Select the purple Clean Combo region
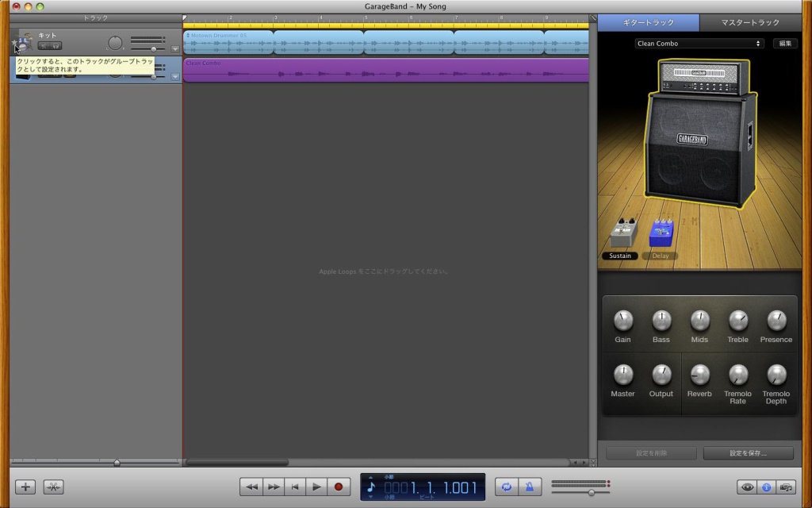The width and height of the screenshot is (812, 508). pyautogui.click(x=386, y=70)
